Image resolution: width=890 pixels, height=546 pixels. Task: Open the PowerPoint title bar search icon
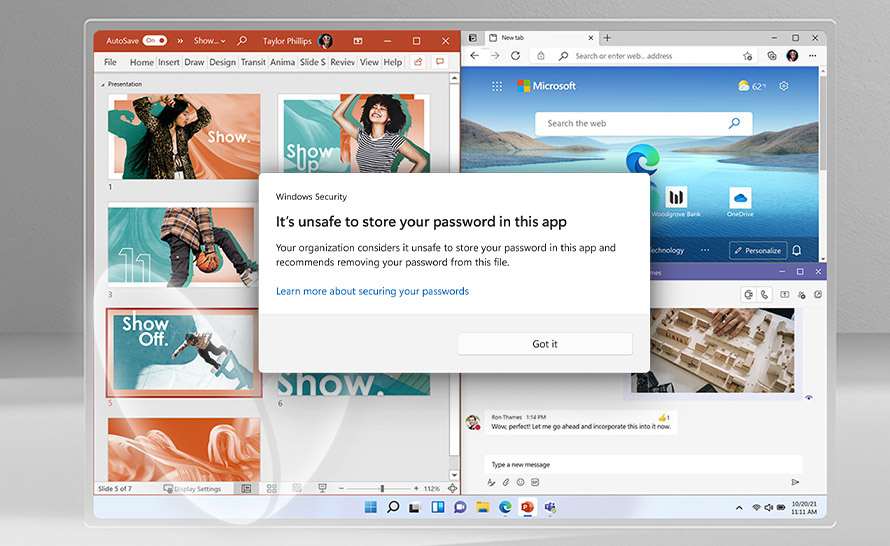(242, 40)
